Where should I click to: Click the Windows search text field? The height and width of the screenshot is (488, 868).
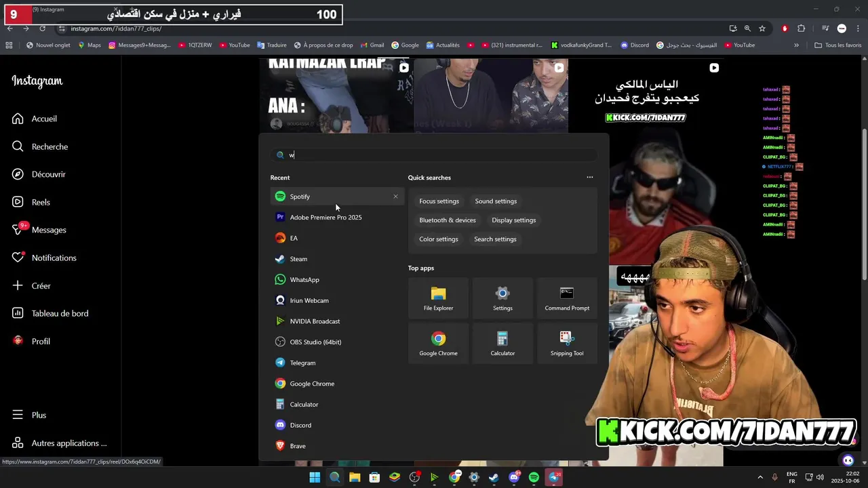[x=434, y=155]
